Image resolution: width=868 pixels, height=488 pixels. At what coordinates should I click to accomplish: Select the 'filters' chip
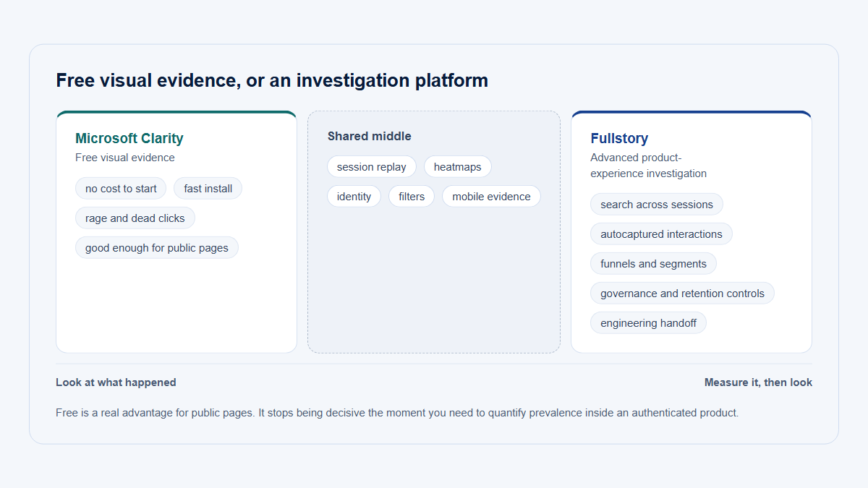tap(412, 197)
